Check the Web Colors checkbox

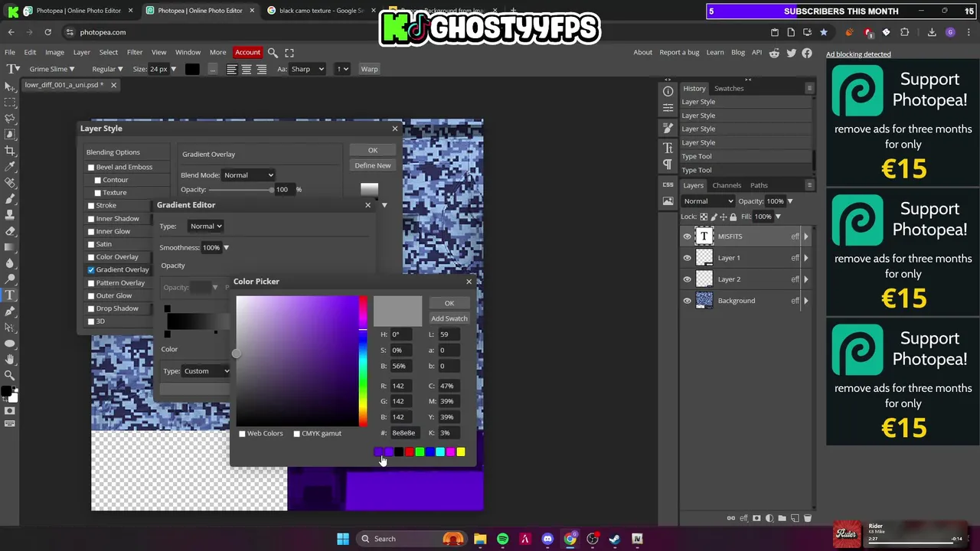[242, 433]
